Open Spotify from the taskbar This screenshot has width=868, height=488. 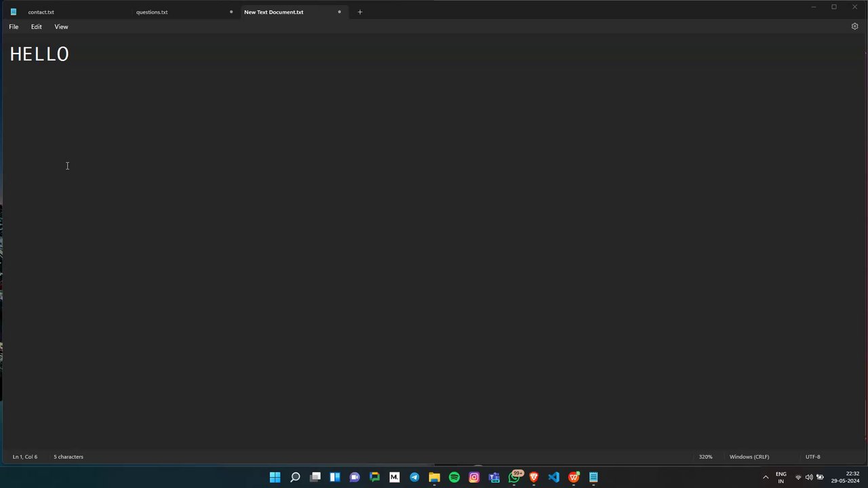pyautogui.click(x=454, y=477)
